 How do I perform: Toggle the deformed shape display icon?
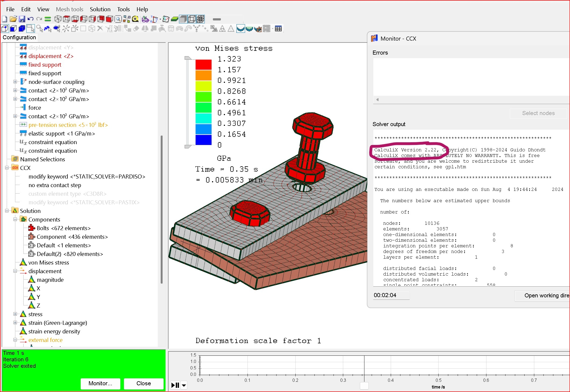click(x=241, y=29)
